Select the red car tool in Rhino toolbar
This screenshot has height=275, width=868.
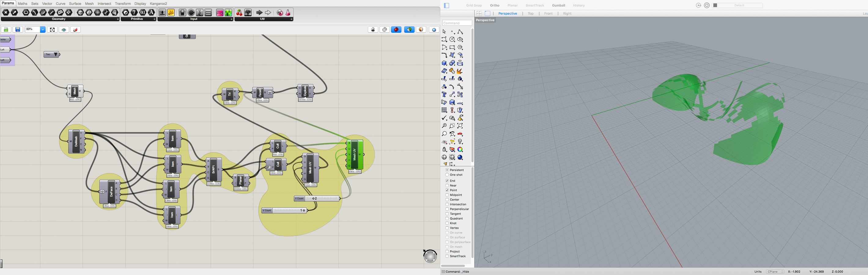tap(460, 134)
